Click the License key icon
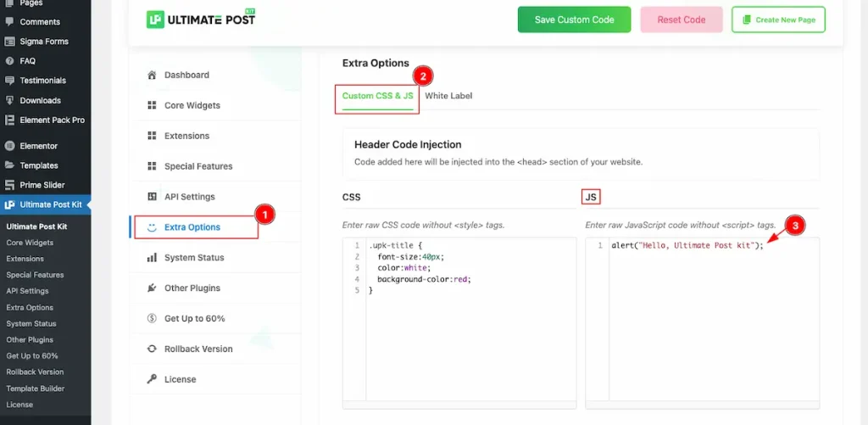The image size is (868, 425). (x=152, y=379)
